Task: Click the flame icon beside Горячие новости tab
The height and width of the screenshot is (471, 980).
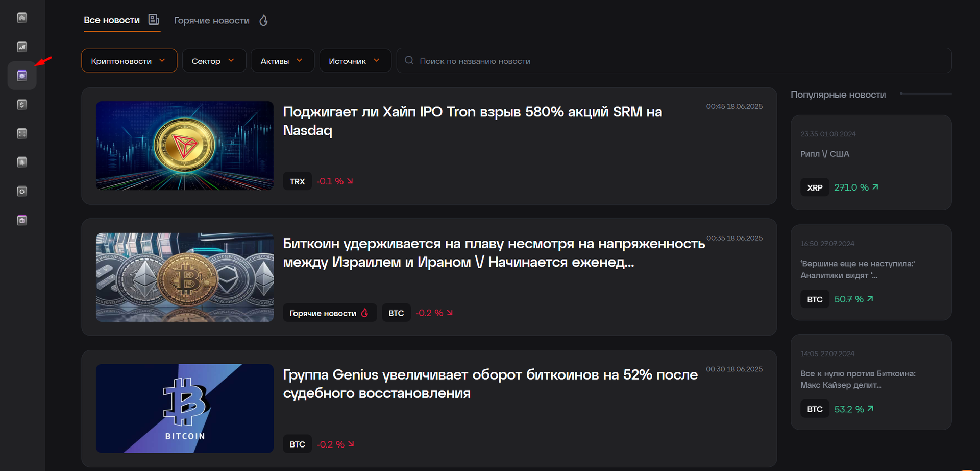Action: pyautogui.click(x=263, y=20)
